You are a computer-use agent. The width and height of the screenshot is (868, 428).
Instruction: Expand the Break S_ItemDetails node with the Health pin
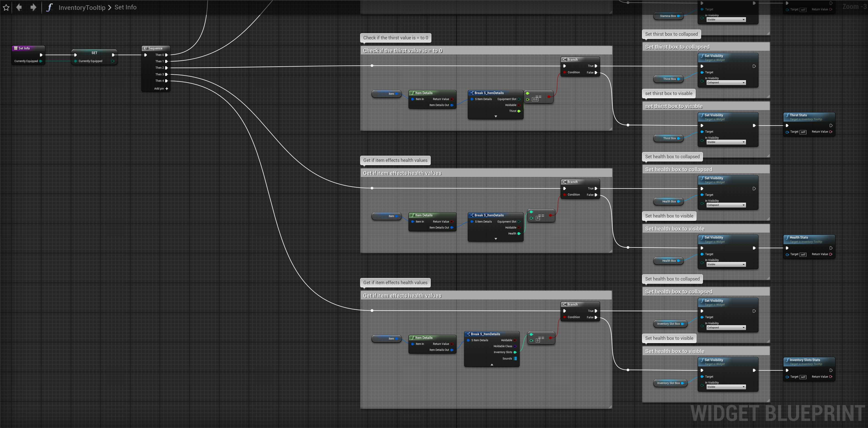(496, 239)
